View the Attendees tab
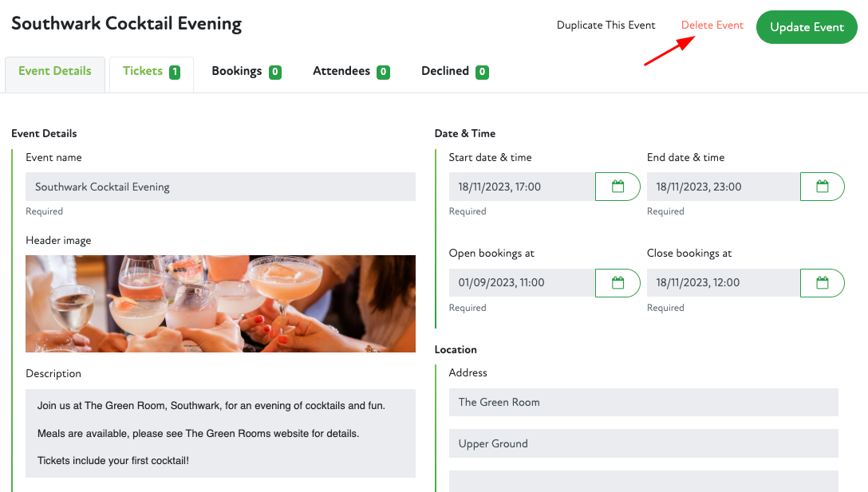Screen dimensions: 868x492 pos(350,72)
